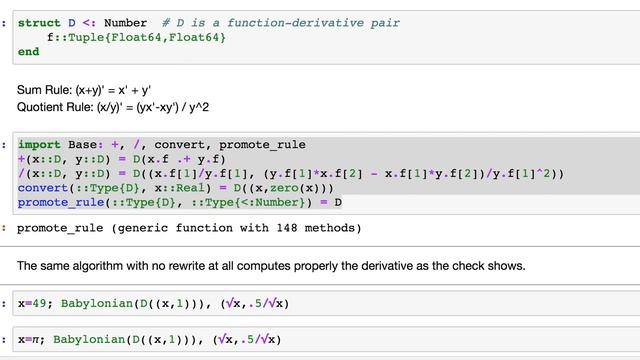The width and height of the screenshot is (640, 360).
Task: Click the '+(x::D, y::D)' definition line
Action: click(121, 159)
